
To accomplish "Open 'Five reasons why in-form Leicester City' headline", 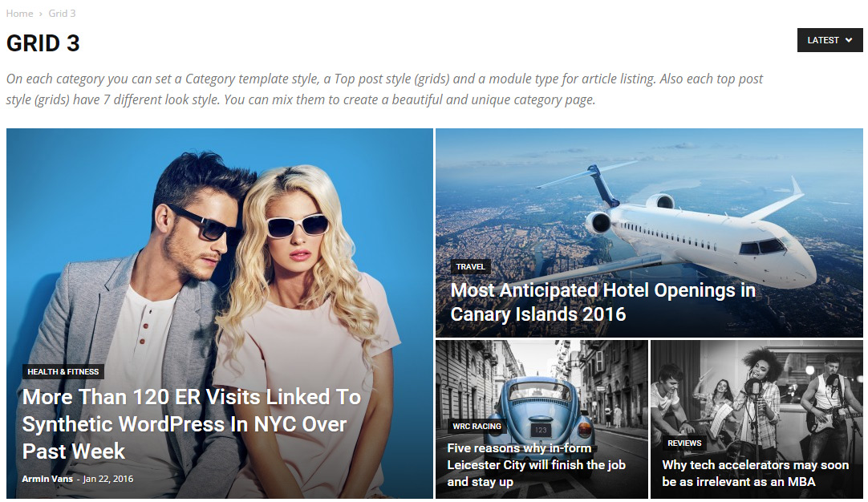I will click(x=536, y=465).
